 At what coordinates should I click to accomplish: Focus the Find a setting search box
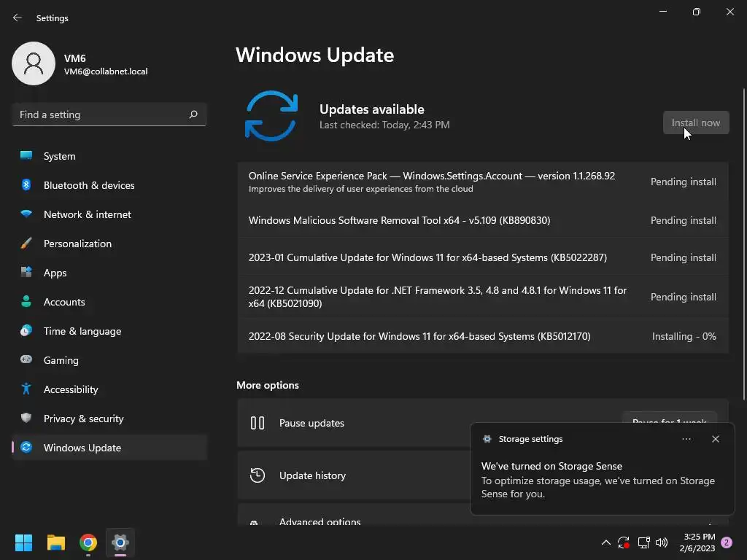point(109,114)
